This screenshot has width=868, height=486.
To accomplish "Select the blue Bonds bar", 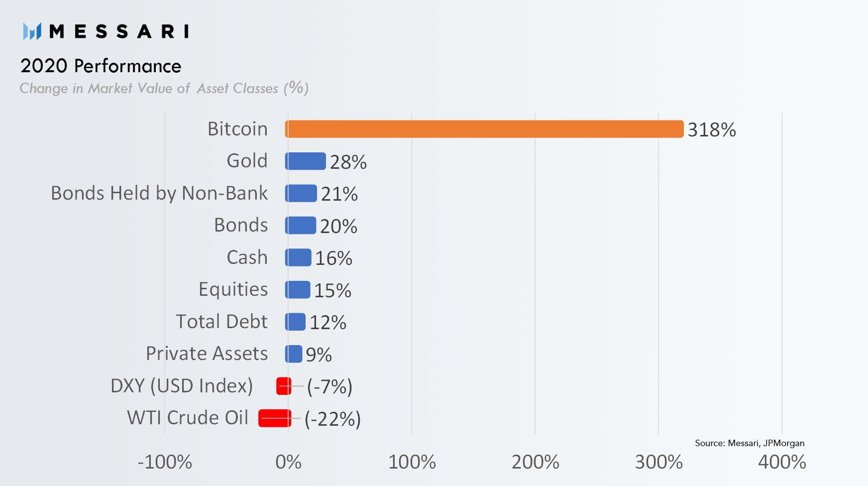I will click(301, 226).
